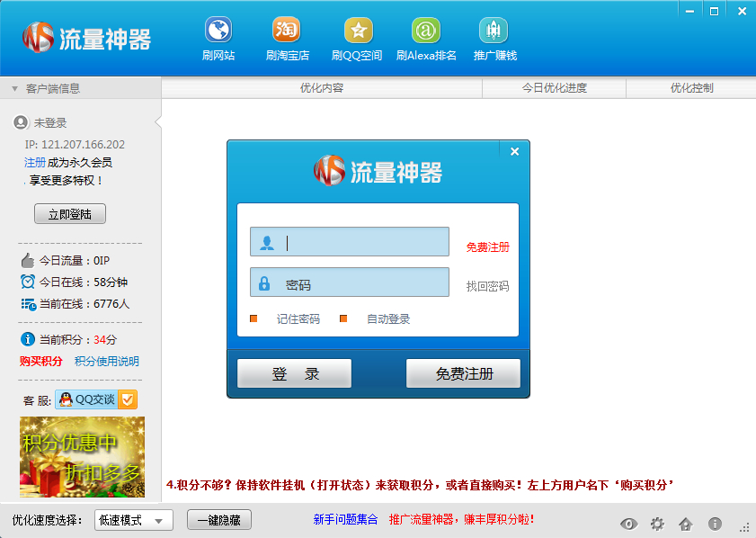
Task: Click the eye icon in status bar
Action: coord(627,524)
